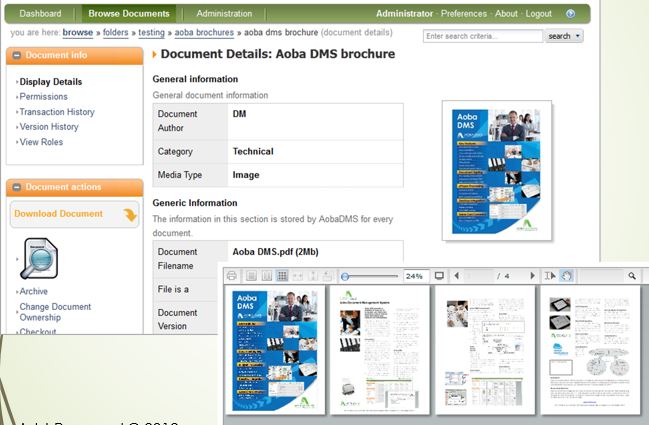Click the 'Technical' category value
Viewport: 649px width, 425px height.
(253, 151)
